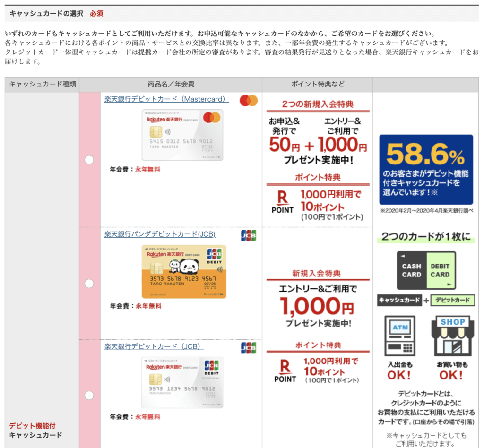
Task: Click the R POINT icon under エントリー&ご利用で offer
Action: pos(285,371)
